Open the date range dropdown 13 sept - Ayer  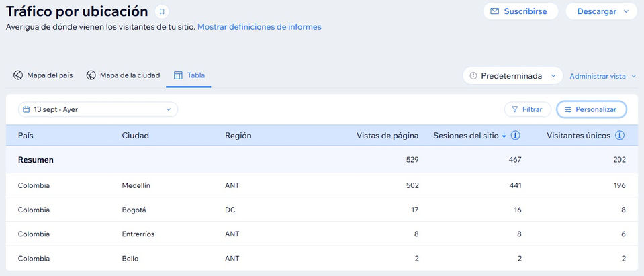pos(98,109)
